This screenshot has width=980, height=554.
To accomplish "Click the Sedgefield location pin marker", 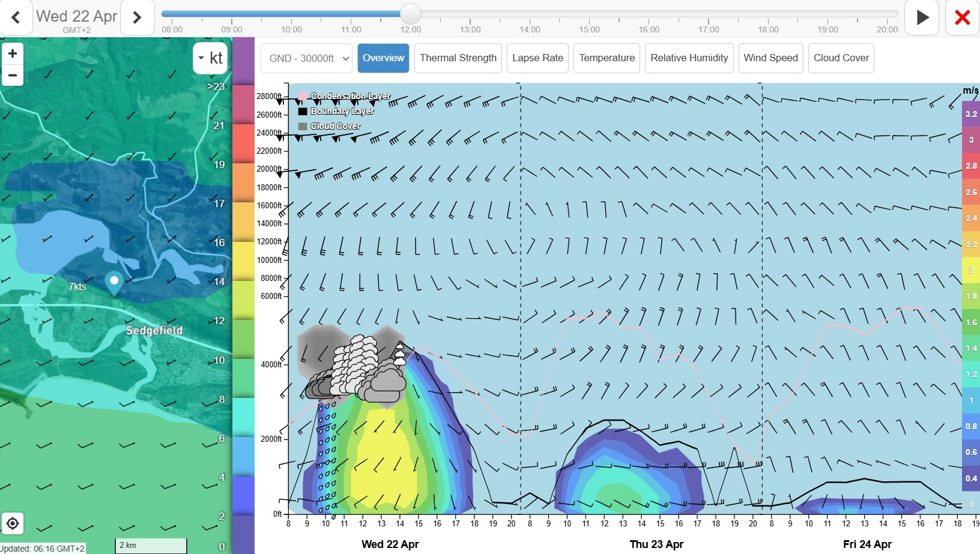I will pyautogui.click(x=114, y=282).
